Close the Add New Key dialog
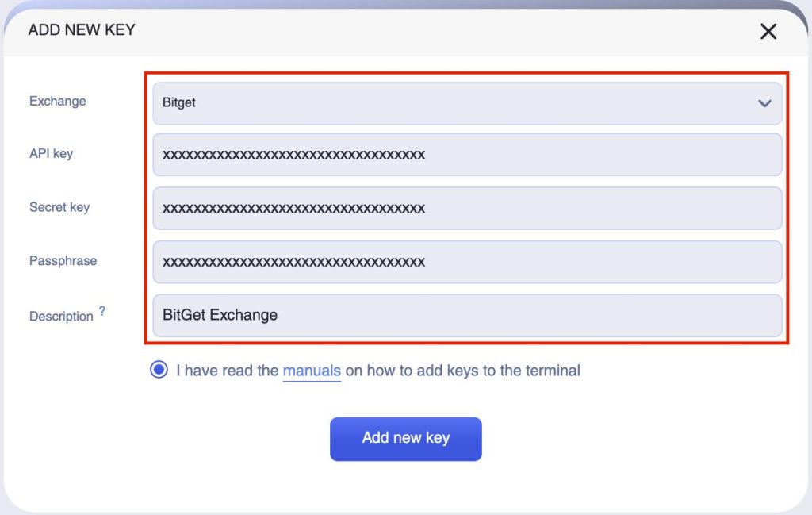This screenshot has height=515, width=812. pos(768,31)
